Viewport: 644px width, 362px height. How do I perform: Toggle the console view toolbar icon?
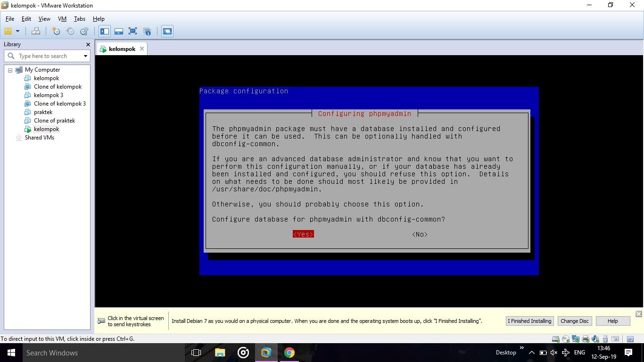tap(167, 31)
